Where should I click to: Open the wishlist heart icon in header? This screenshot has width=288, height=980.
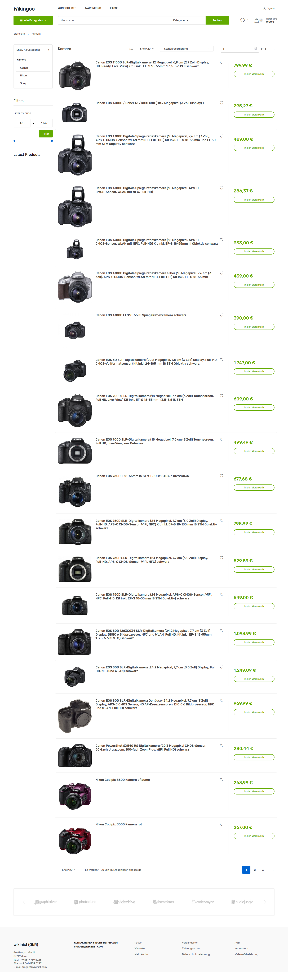point(242,20)
